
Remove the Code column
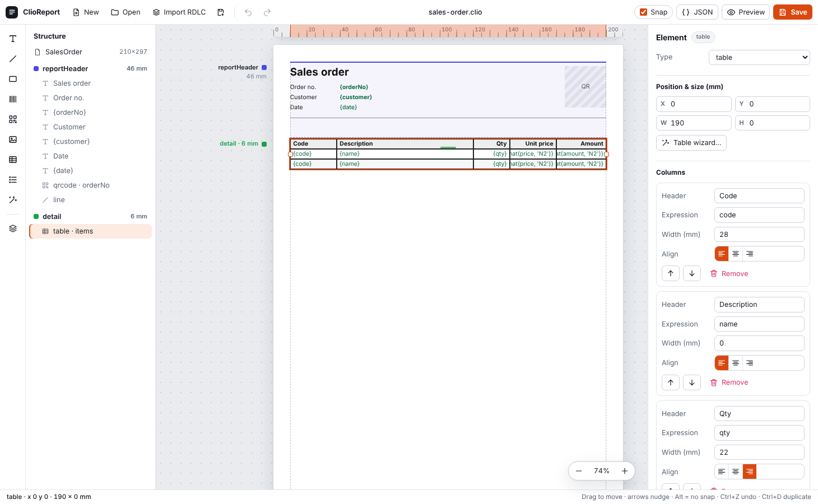click(x=729, y=274)
